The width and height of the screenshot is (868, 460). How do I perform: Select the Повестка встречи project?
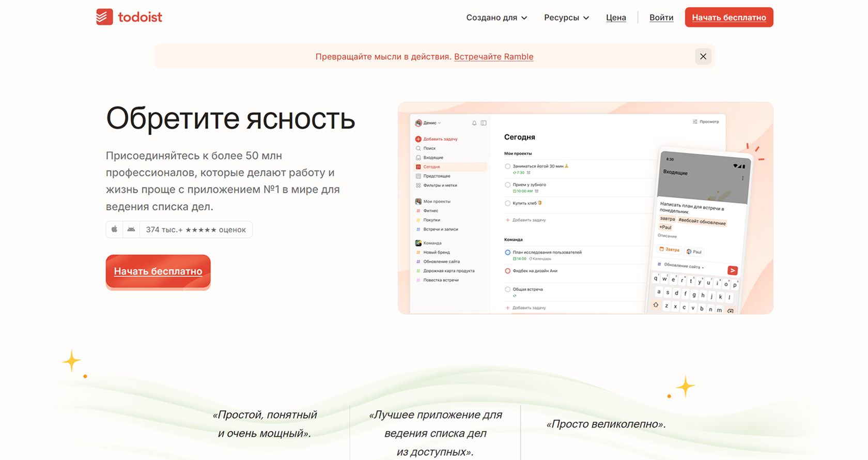pyautogui.click(x=437, y=281)
